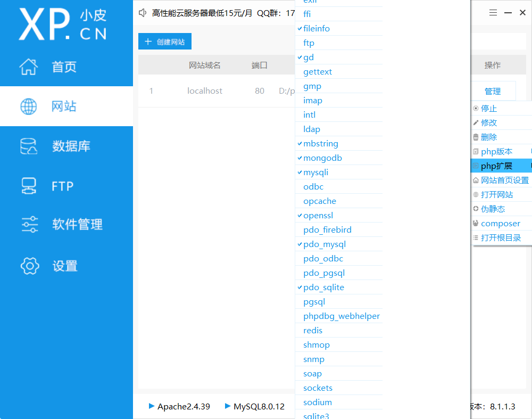Click the 管理 button for localhost

point(493,91)
